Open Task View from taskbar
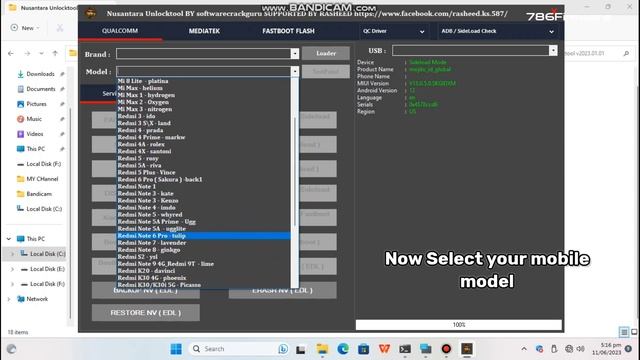 (301, 349)
